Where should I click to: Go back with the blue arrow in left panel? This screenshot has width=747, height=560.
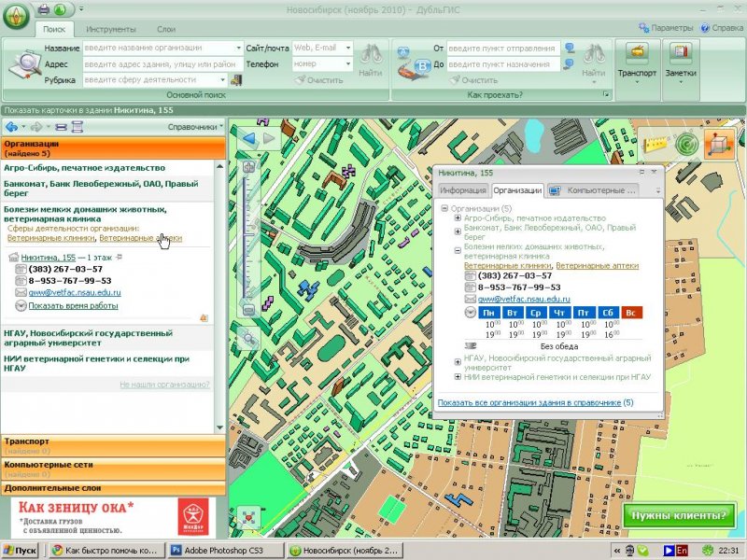coord(11,127)
